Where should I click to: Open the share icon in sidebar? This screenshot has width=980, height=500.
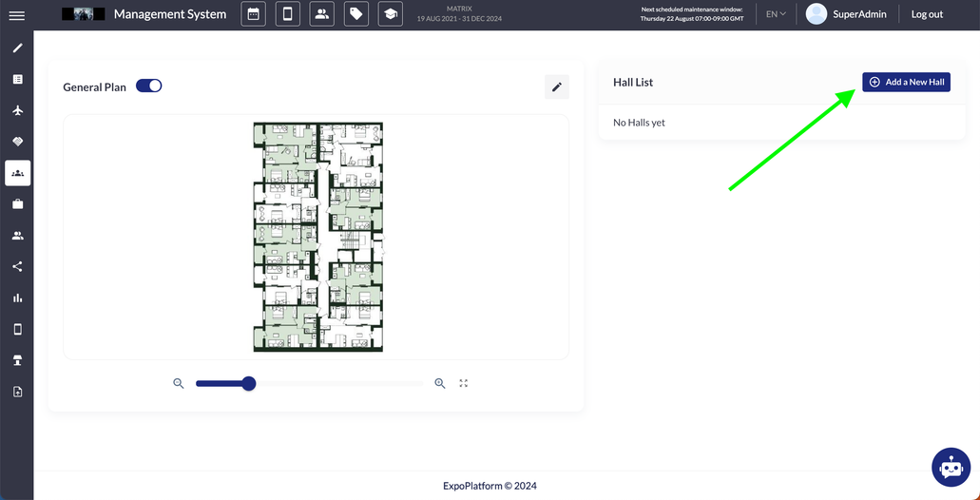17,267
